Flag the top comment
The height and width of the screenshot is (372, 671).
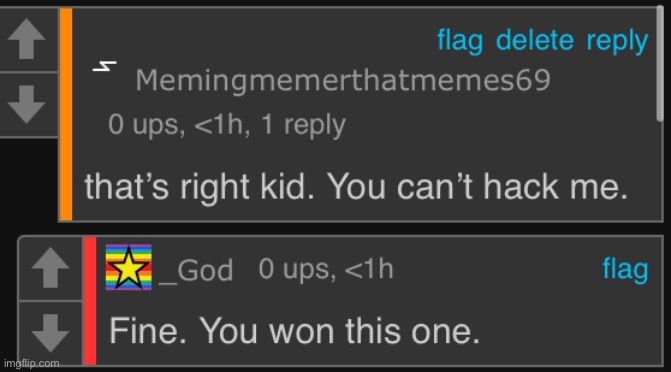pyautogui.click(x=460, y=41)
